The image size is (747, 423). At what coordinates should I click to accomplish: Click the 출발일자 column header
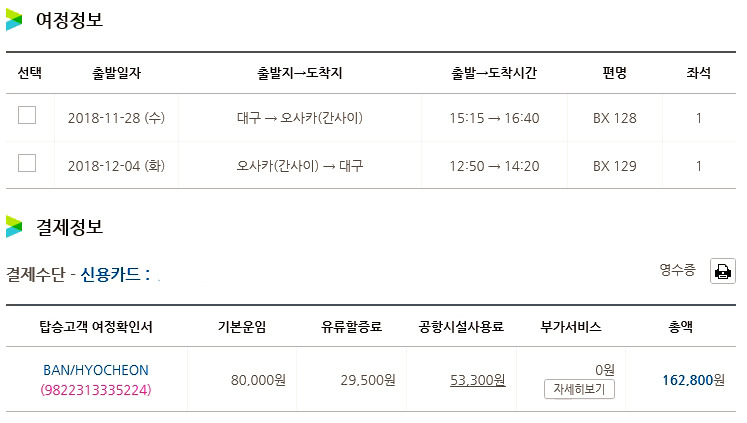pos(117,73)
